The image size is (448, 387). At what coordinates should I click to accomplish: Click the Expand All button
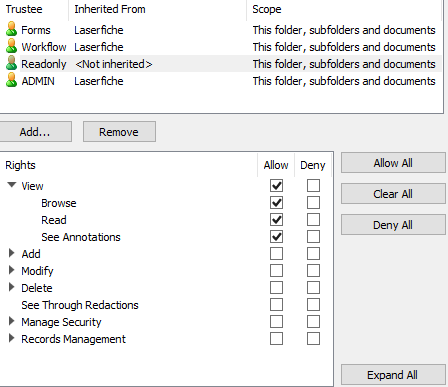point(393,375)
